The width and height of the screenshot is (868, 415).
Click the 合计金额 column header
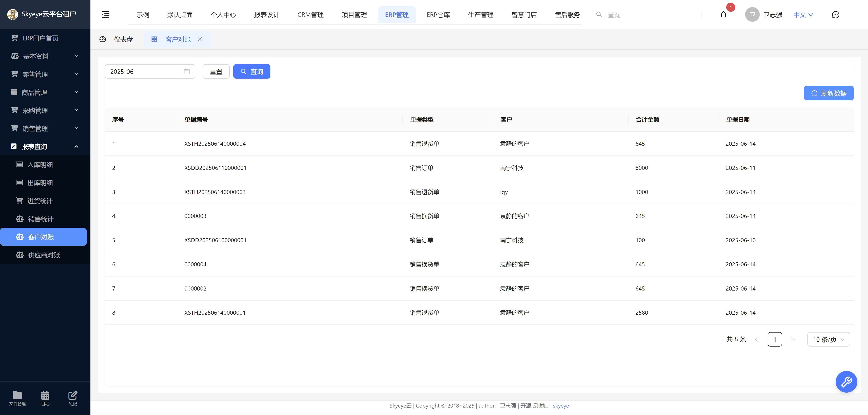(647, 120)
